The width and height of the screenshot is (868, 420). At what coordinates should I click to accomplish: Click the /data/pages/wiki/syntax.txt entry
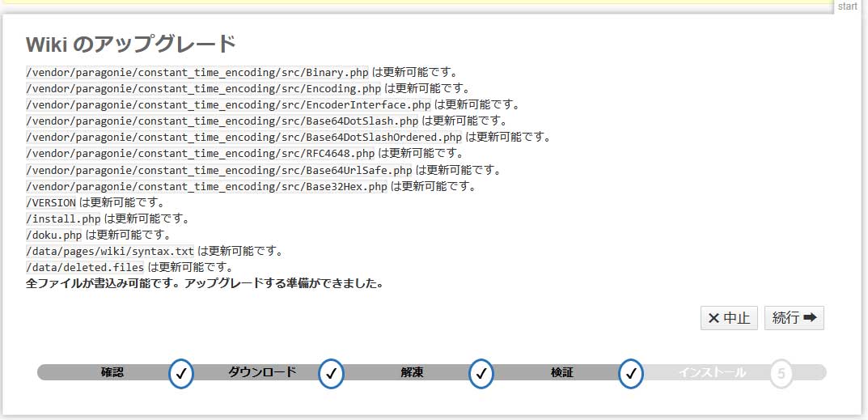(x=155, y=251)
